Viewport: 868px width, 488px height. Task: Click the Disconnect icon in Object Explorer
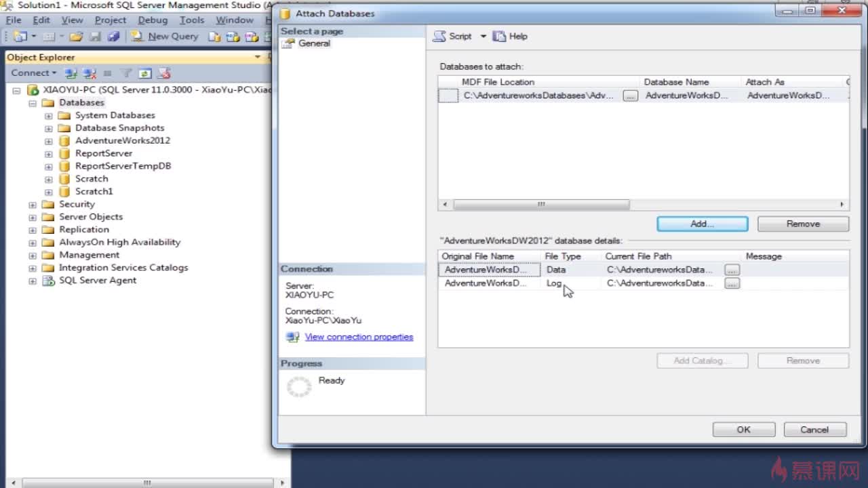click(x=90, y=73)
